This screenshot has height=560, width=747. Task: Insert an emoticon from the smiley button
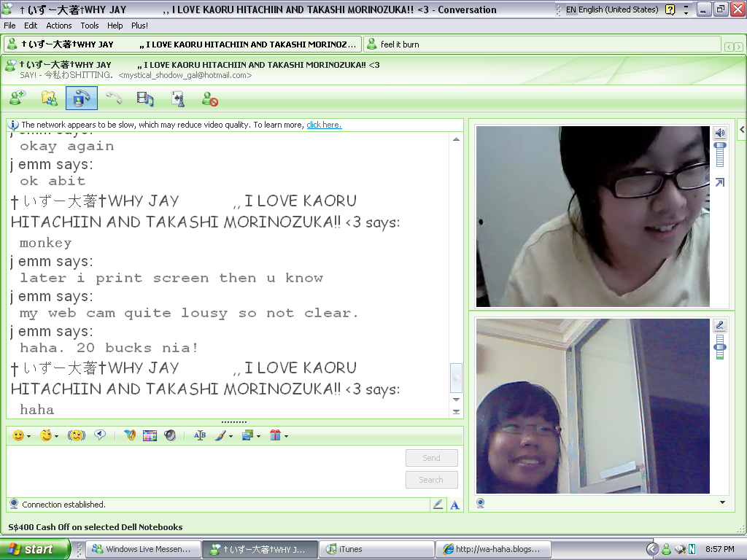coord(18,435)
